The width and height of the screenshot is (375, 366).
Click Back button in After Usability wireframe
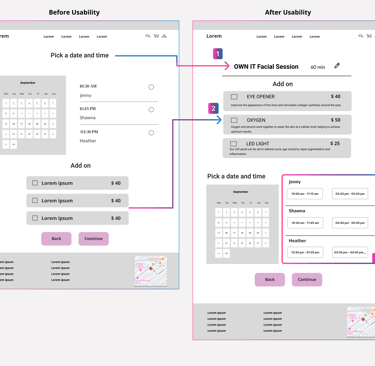pyautogui.click(x=270, y=280)
